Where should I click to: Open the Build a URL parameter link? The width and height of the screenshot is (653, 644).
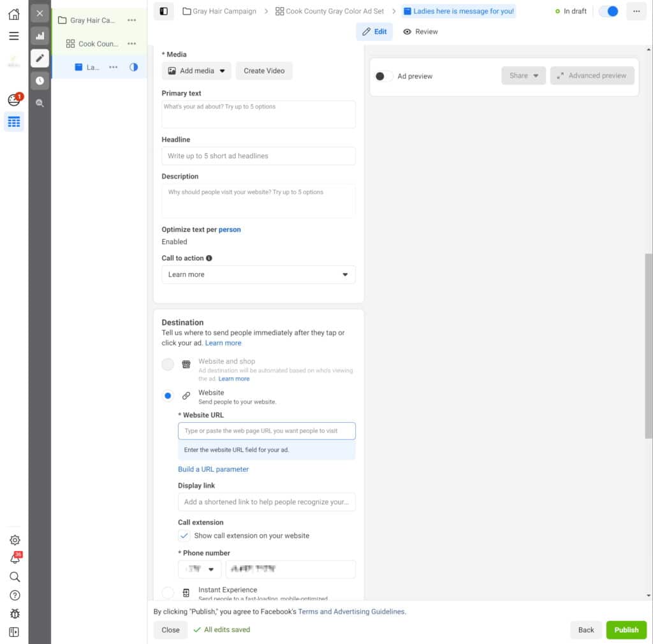213,469
